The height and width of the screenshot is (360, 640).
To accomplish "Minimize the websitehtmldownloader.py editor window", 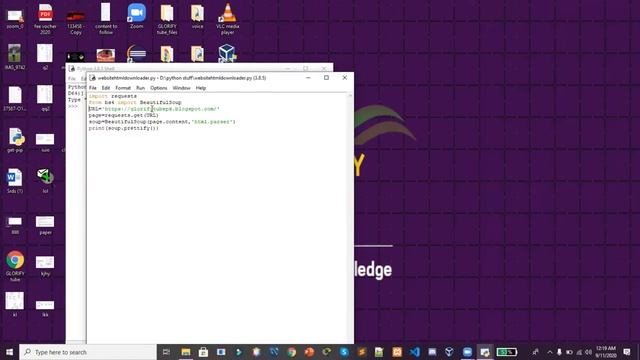I will 308,78.
